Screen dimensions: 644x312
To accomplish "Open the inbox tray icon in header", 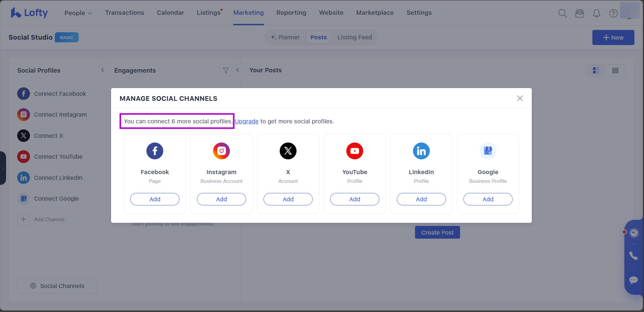I will [x=579, y=13].
